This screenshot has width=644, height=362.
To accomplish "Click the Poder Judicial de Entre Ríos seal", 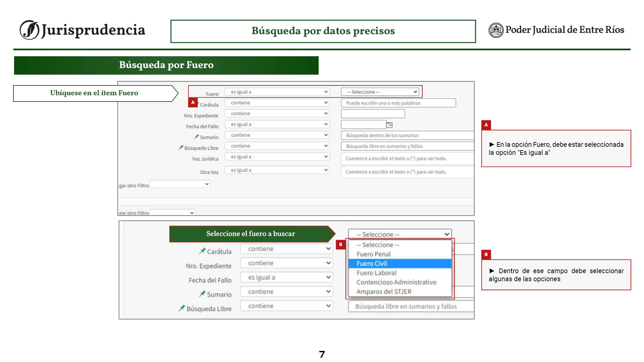I will (496, 30).
